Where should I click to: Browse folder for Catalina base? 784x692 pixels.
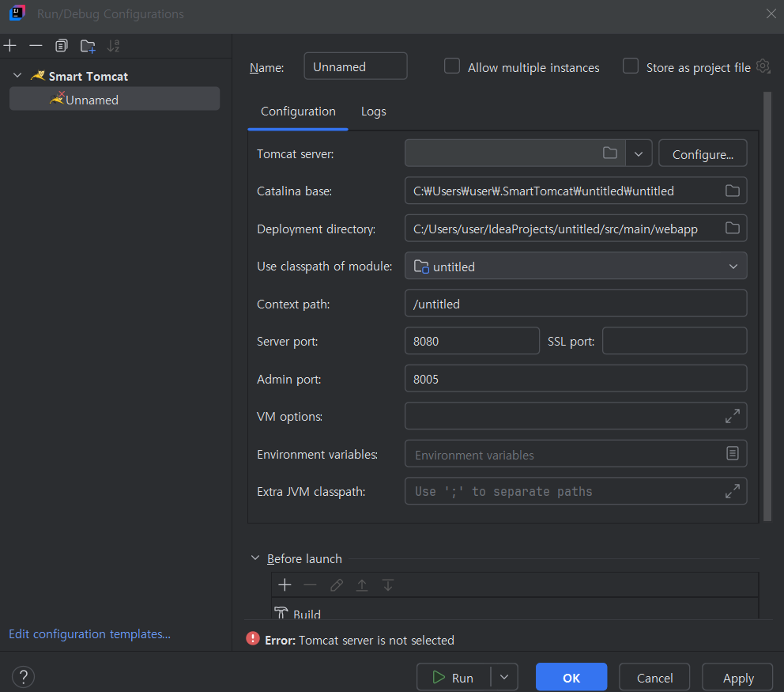click(733, 191)
